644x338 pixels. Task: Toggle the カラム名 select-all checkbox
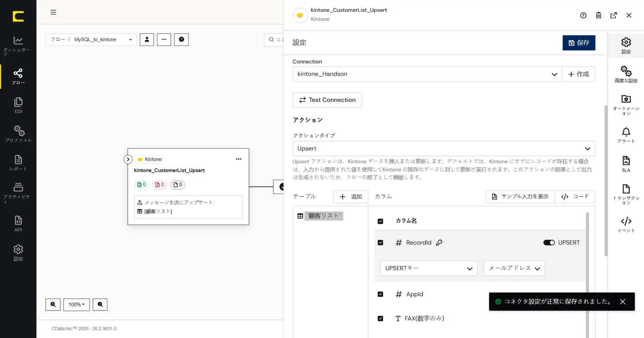(380, 221)
